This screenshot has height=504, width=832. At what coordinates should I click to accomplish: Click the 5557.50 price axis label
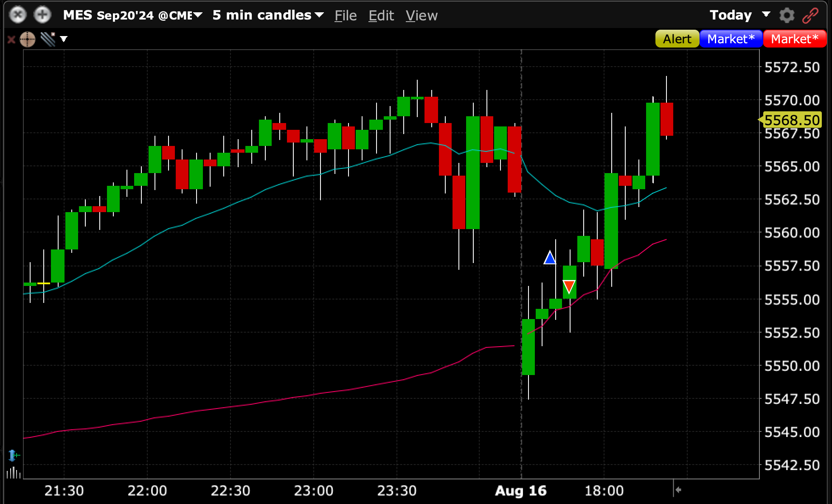click(x=792, y=266)
